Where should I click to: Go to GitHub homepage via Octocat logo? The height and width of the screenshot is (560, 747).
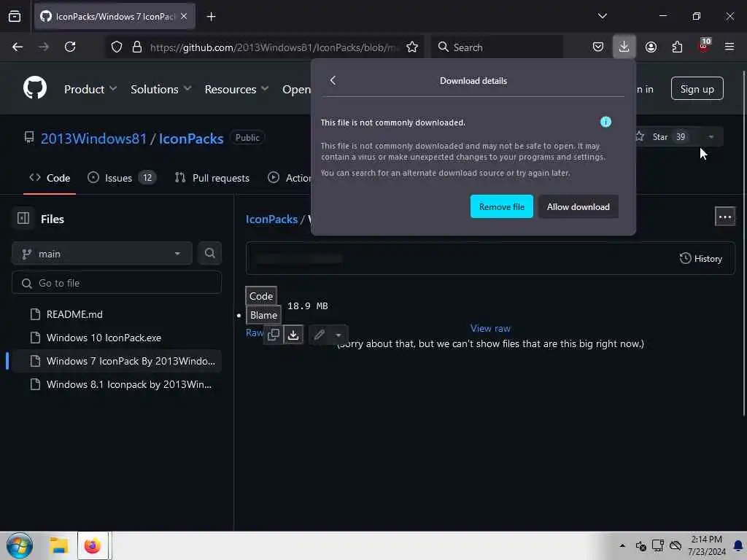tap(35, 88)
